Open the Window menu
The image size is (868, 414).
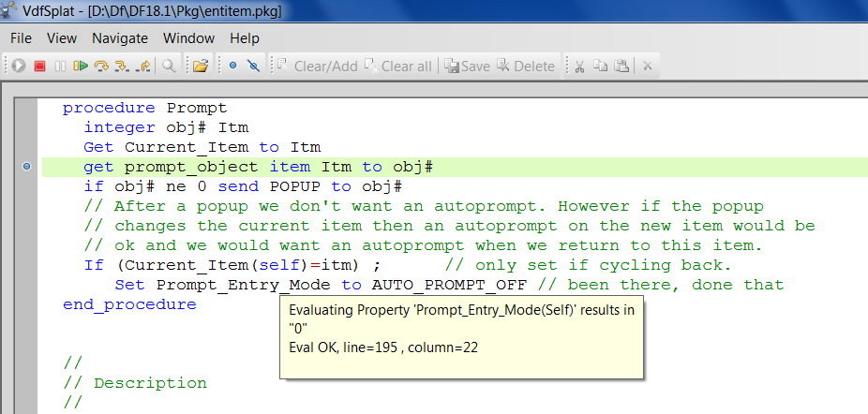click(x=188, y=38)
